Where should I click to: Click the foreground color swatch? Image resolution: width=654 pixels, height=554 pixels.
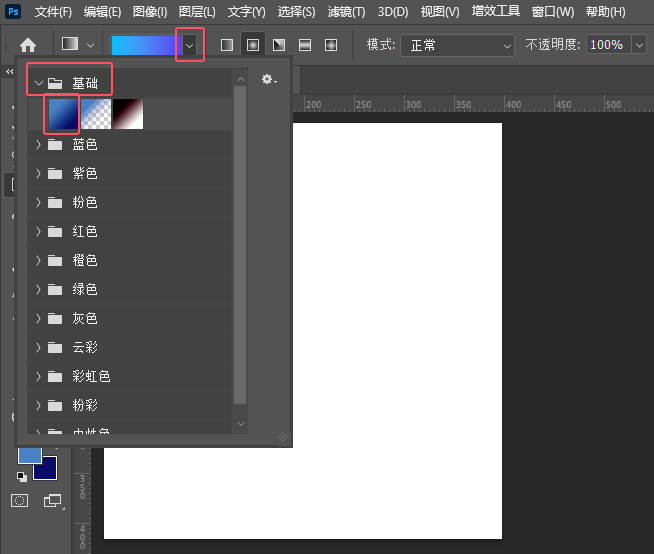pyautogui.click(x=29, y=456)
